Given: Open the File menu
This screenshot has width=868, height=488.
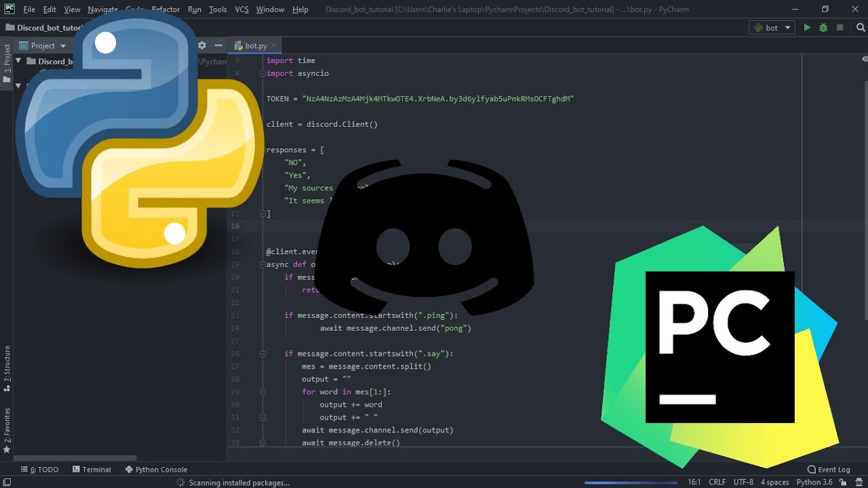Looking at the screenshot, I should pyautogui.click(x=29, y=9).
